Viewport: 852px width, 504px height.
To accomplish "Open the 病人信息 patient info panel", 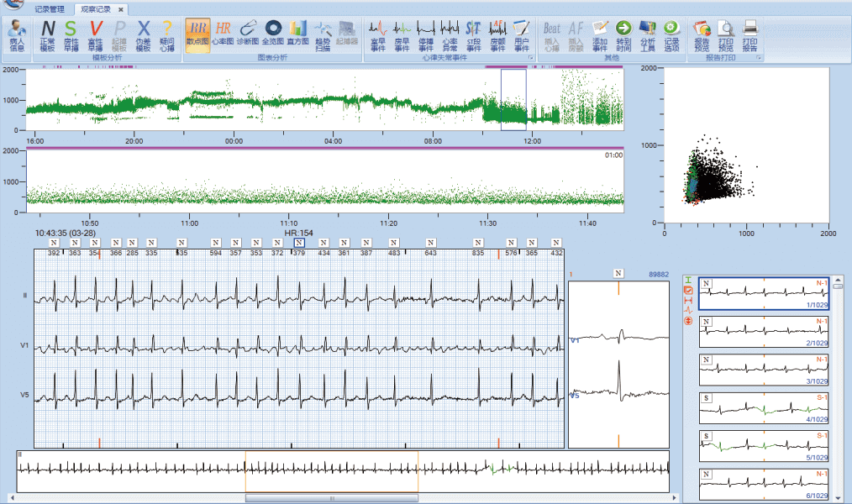I will [x=17, y=36].
